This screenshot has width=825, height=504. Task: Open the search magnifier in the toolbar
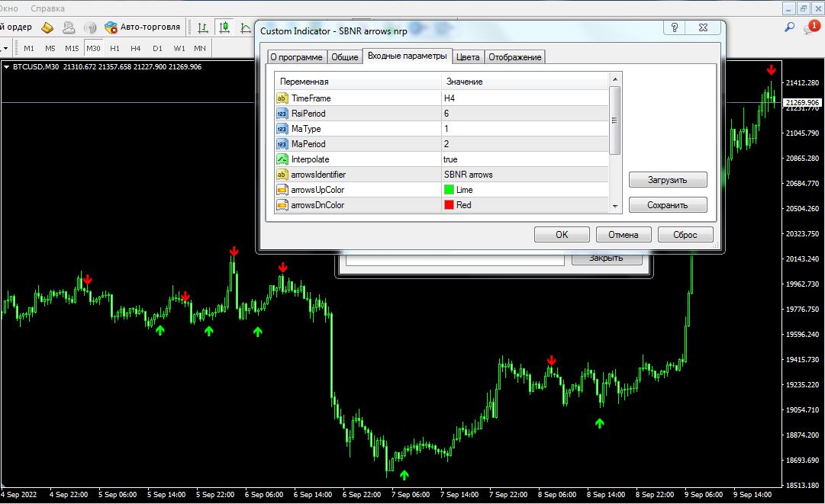(x=789, y=27)
